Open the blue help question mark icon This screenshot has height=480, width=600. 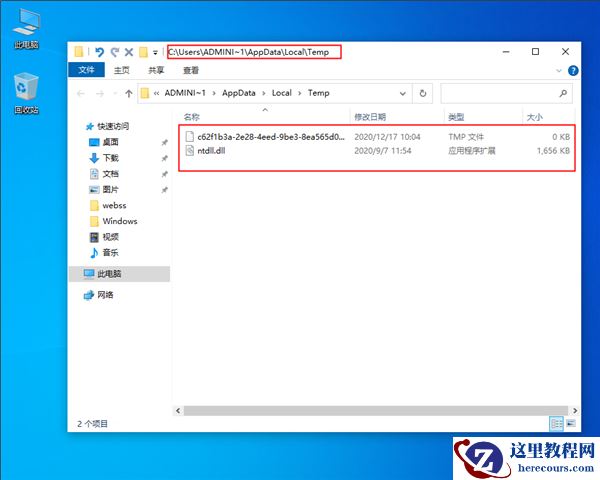click(573, 70)
